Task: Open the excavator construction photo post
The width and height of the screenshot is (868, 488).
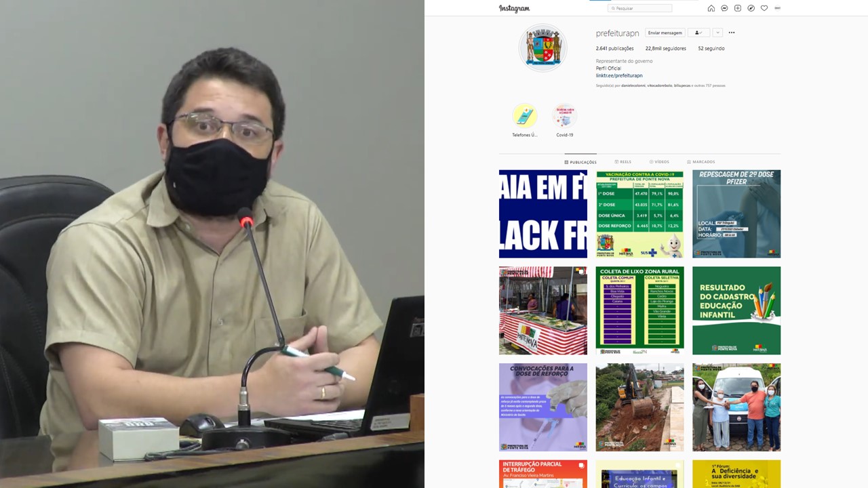Action: click(x=639, y=407)
